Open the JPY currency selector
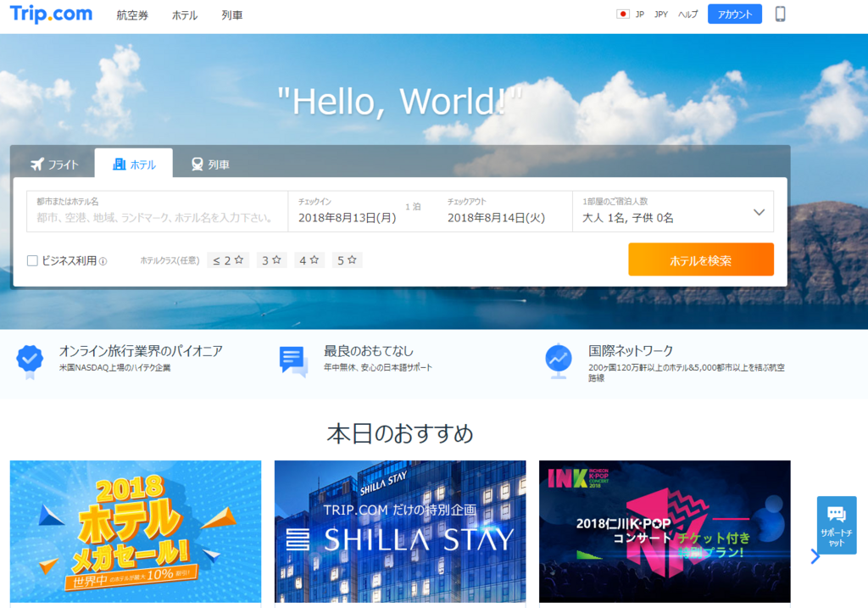The height and width of the screenshot is (608, 868). point(661,14)
